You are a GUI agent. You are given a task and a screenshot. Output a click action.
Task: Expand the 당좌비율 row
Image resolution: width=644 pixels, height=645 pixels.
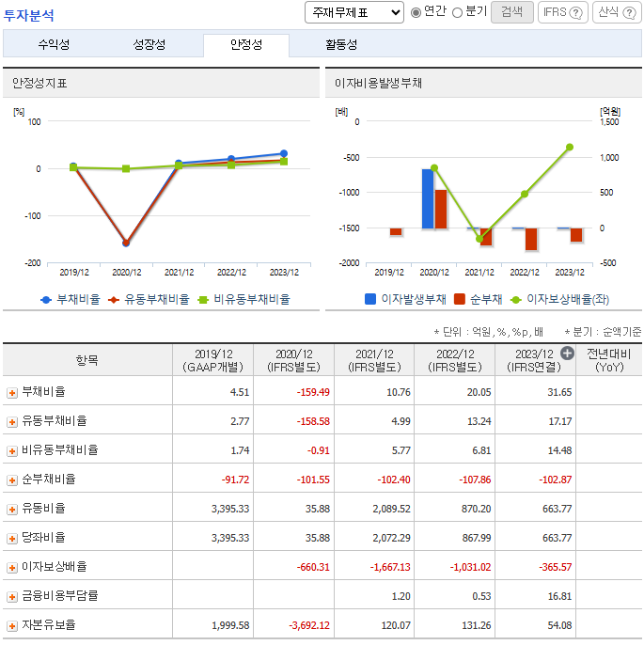click(x=12, y=539)
